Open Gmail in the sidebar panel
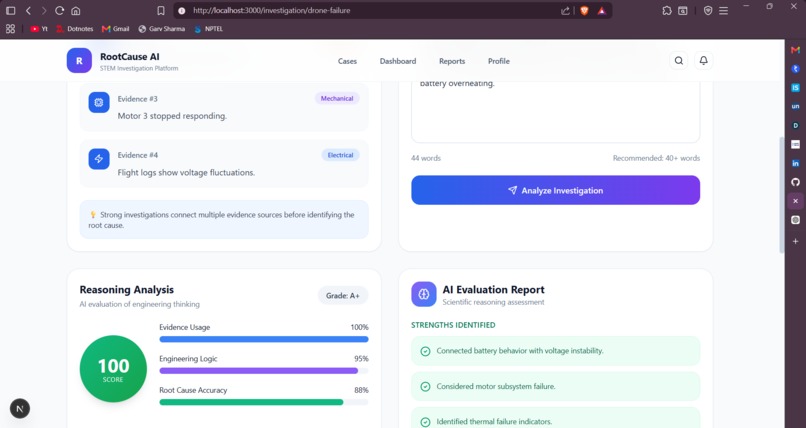This screenshot has height=428, width=806. [x=795, y=50]
